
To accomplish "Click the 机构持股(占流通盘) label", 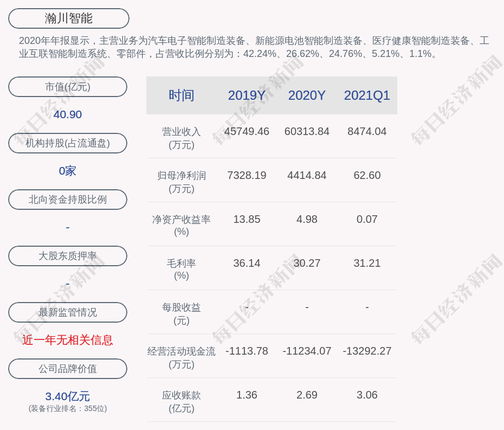I will [x=68, y=143].
